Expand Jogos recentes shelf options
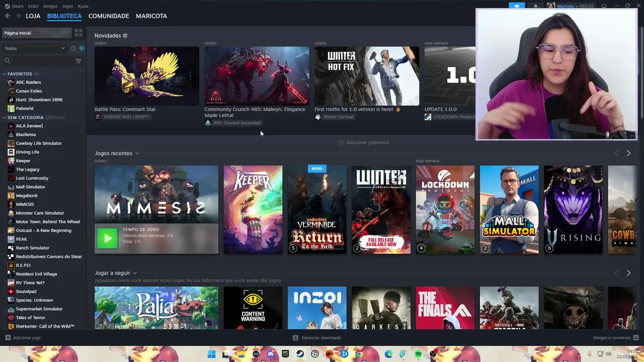Viewport: 644px width, 362px height. click(137, 153)
